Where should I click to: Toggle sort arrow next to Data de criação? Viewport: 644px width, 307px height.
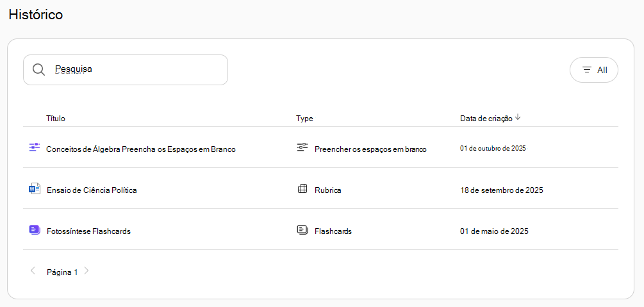tap(518, 117)
